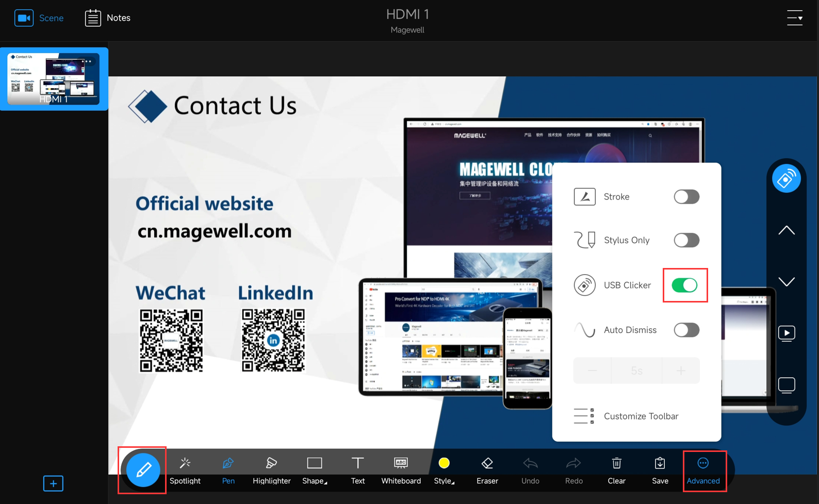The height and width of the screenshot is (504, 819).
Task: Enable the Auto Dismiss toggle
Action: (x=686, y=330)
